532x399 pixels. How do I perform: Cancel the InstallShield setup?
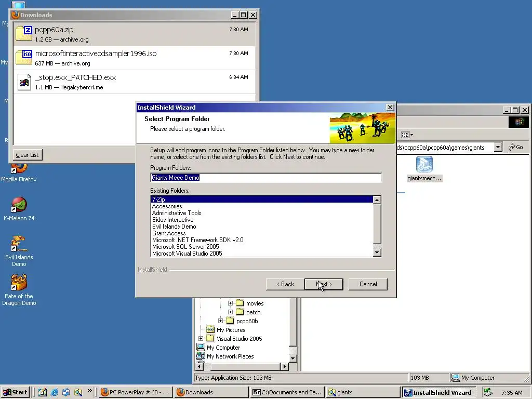(368, 284)
